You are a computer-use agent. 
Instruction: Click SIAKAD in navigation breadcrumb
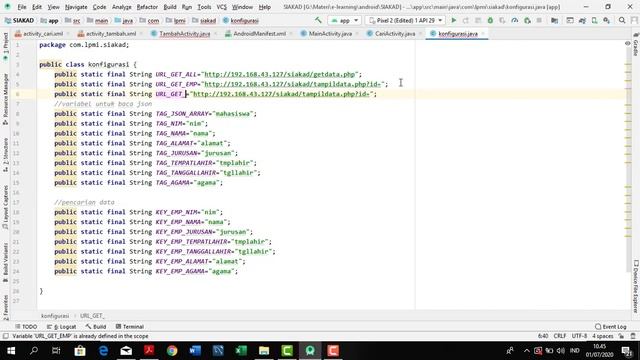pyautogui.click(x=19, y=20)
